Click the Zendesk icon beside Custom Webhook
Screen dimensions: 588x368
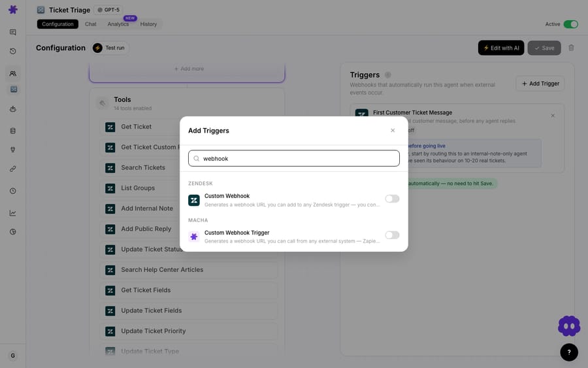(194, 200)
